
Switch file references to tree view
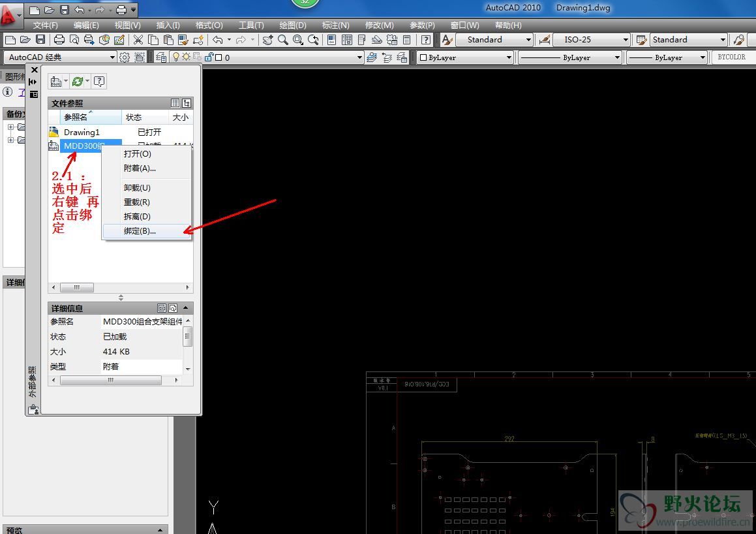tap(187, 102)
